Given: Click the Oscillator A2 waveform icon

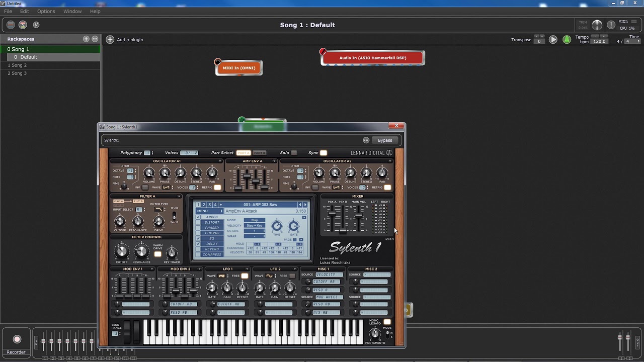Looking at the screenshot, I should [x=337, y=188].
